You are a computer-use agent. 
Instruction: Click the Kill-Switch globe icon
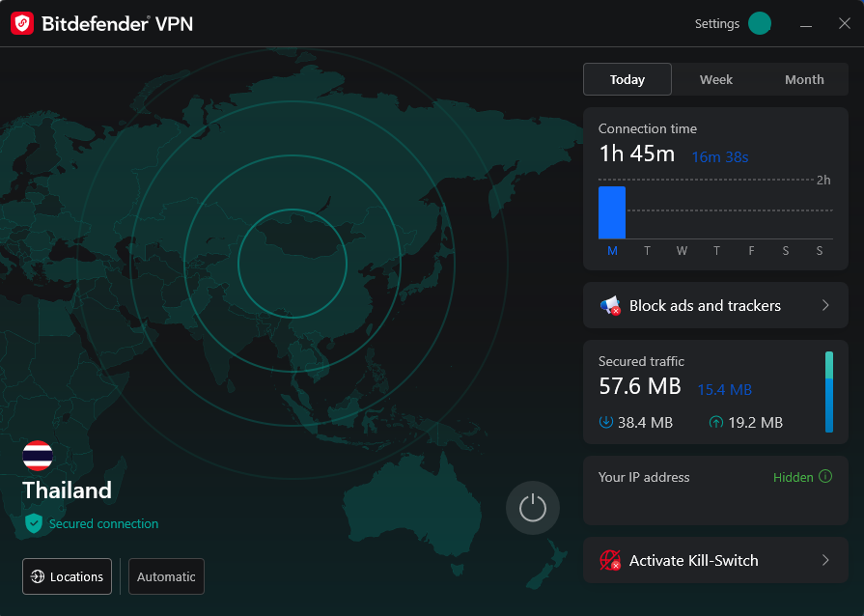click(x=610, y=560)
